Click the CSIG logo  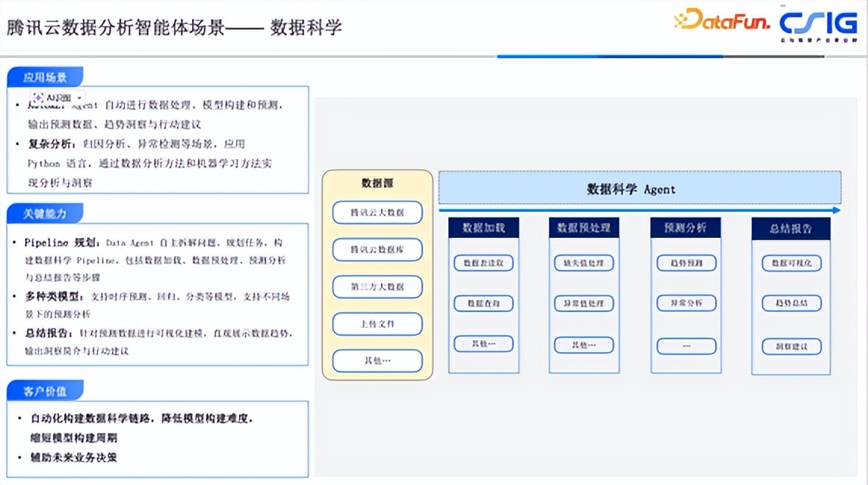point(818,26)
